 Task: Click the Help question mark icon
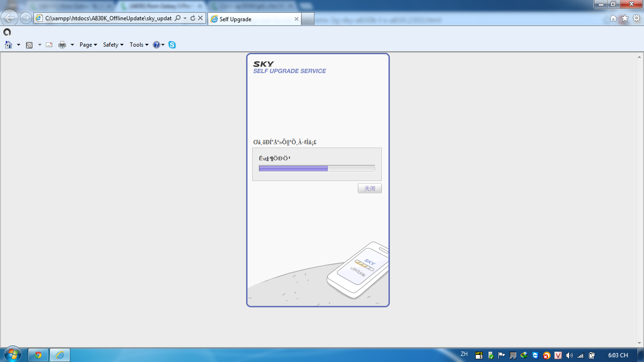click(x=157, y=45)
